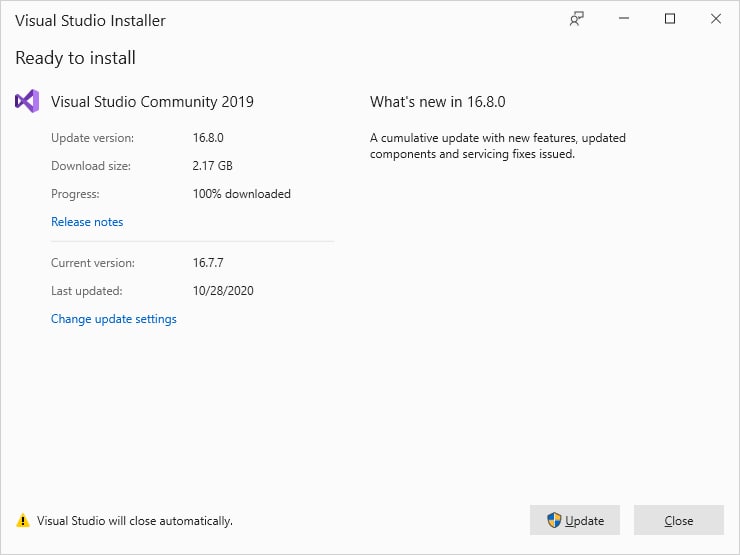Screen dimensions: 740x555
Task: Click the current version value 16.7.7
Action: pyautogui.click(x=208, y=263)
